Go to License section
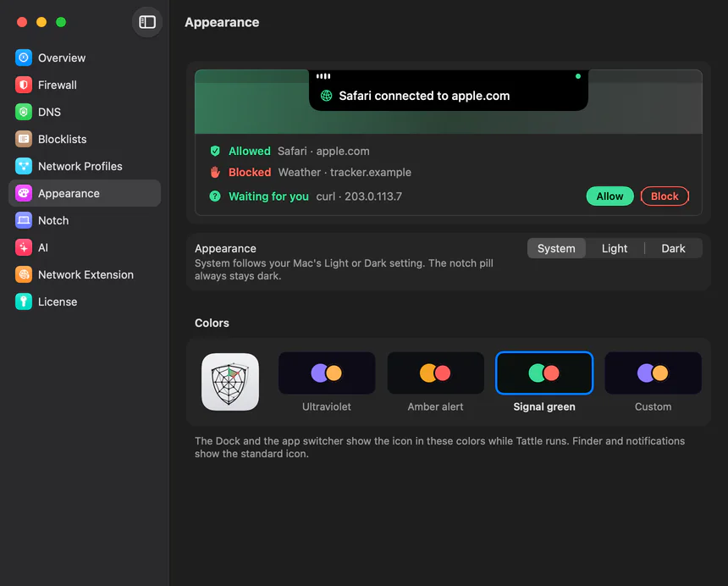The image size is (728, 586). click(x=85, y=301)
